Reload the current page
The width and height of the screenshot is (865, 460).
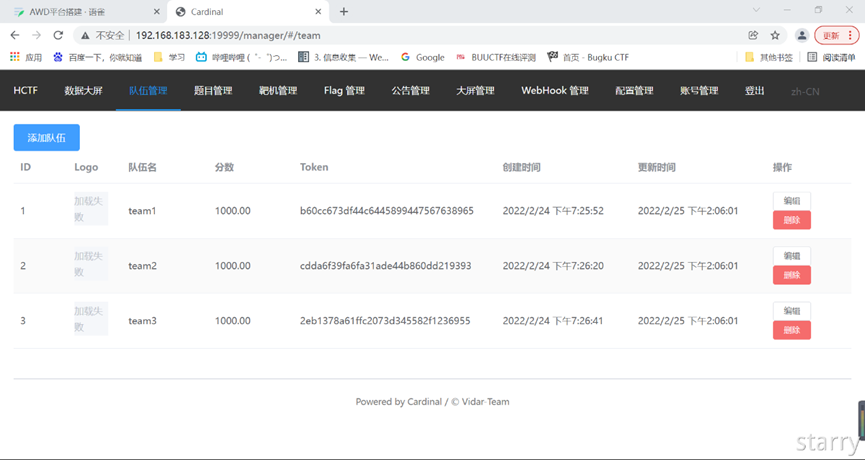tap(58, 35)
